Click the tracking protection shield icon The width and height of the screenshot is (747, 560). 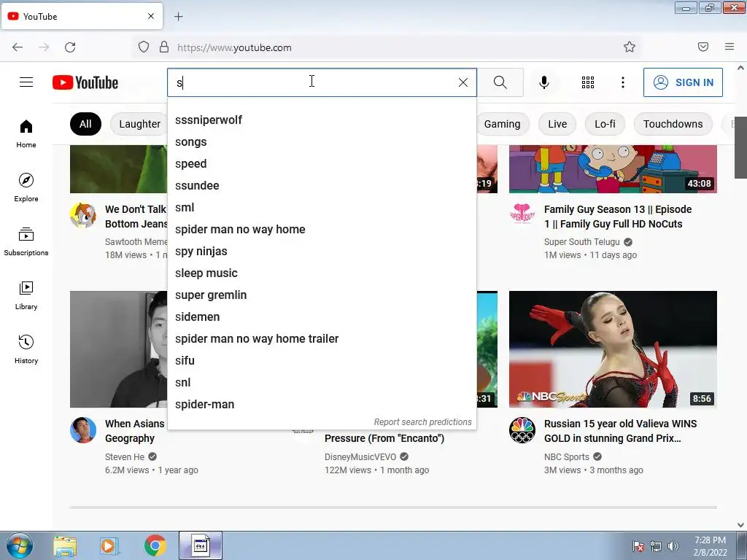(x=144, y=47)
